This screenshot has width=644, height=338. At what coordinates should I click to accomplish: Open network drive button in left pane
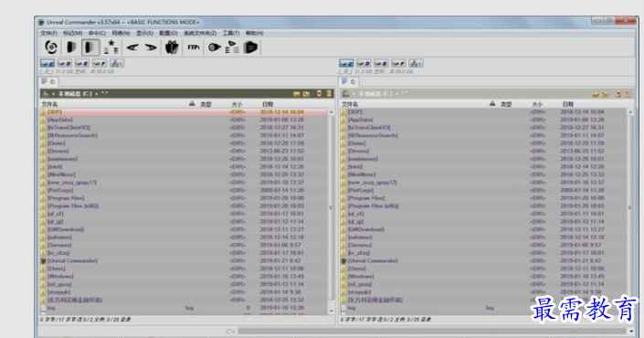point(117,63)
